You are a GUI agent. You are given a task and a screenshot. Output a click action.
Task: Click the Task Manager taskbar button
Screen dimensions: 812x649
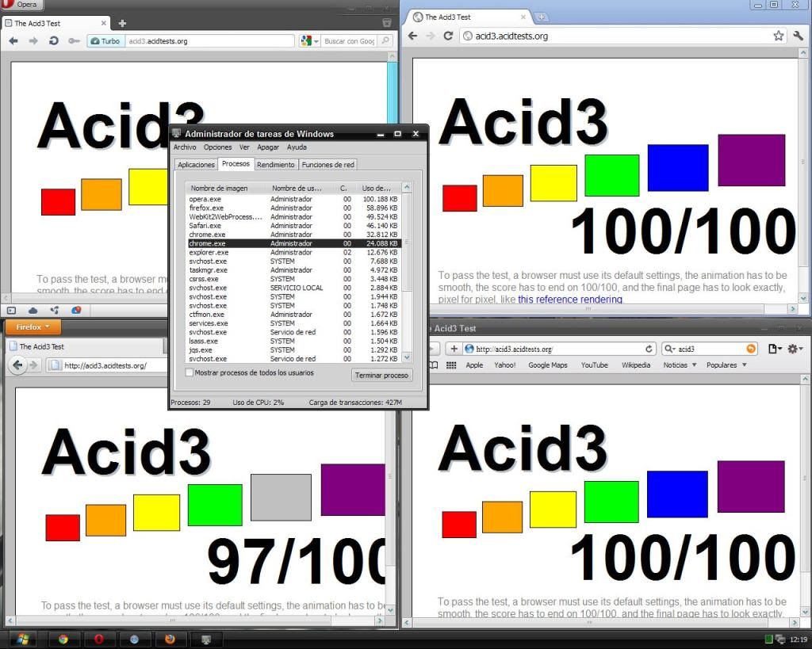tap(205, 639)
